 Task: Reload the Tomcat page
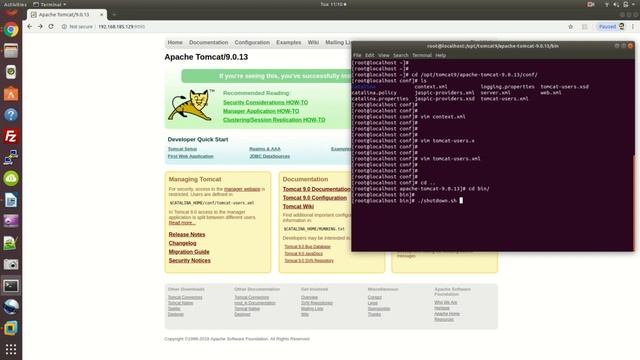[x=51, y=27]
